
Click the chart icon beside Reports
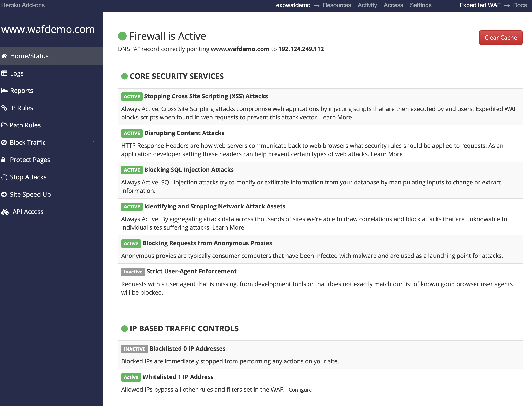(x=5, y=91)
